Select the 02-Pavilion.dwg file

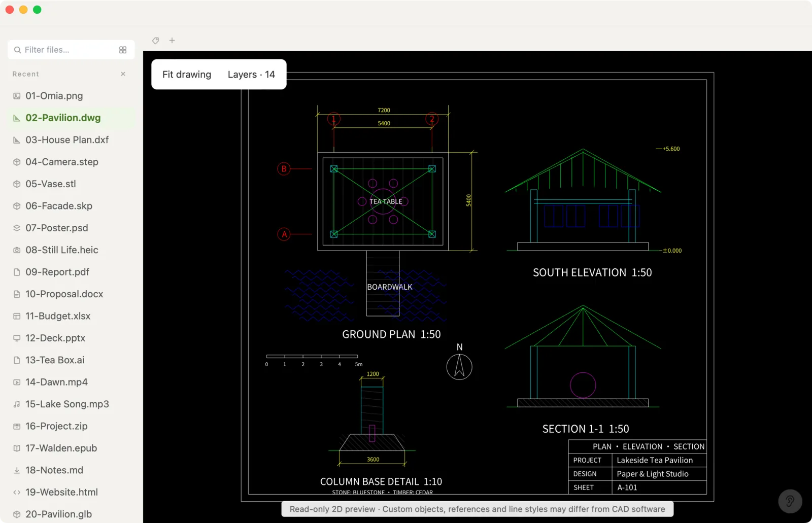[x=71, y=118]
